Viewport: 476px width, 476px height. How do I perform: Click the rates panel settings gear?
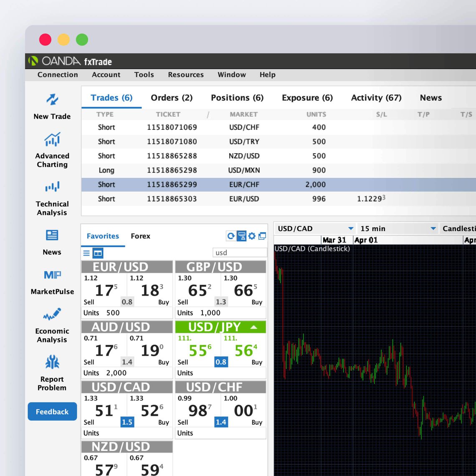tap(252, 236)
